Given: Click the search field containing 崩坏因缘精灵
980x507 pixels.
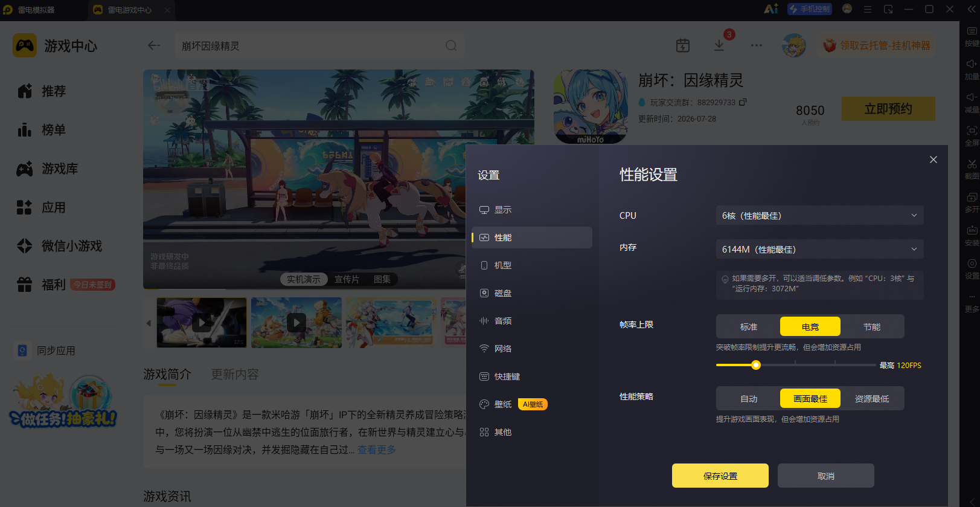Looking at the screenshot, I should coord(319,45).
